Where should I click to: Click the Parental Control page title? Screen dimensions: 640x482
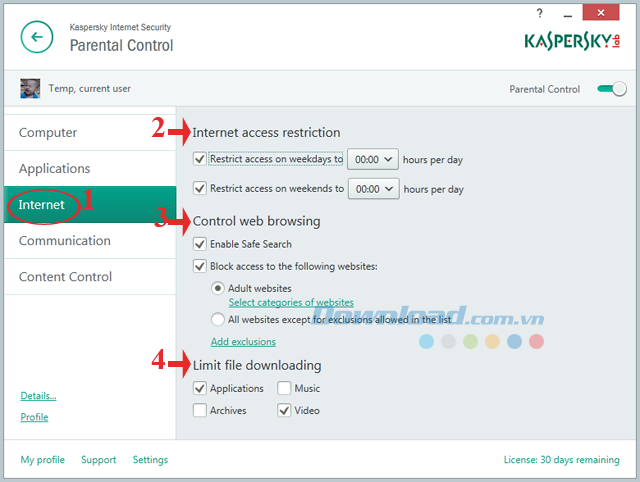[x=122, y=45]
